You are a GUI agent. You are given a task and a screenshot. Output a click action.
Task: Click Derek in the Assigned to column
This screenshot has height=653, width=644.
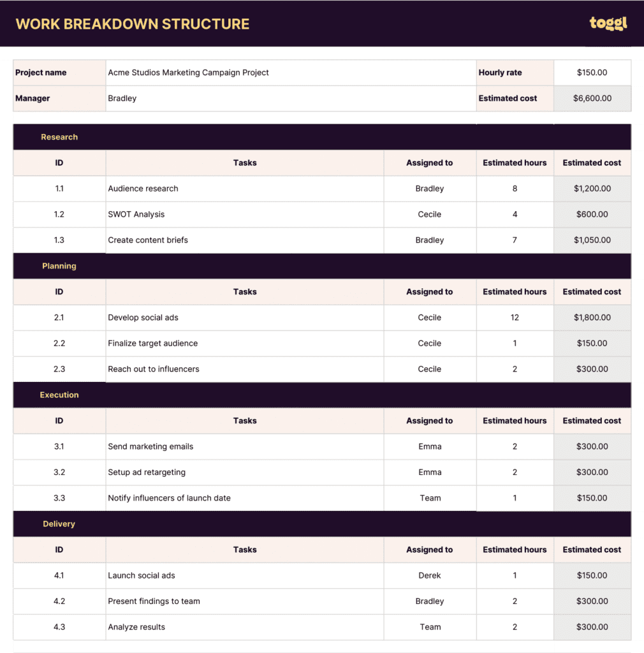pyautogui.click(x=430, y=575)
